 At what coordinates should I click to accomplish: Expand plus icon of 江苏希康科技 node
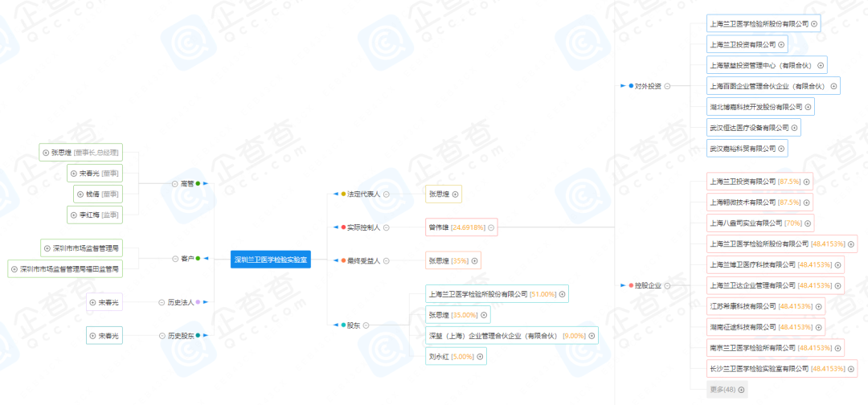point(818,306)
